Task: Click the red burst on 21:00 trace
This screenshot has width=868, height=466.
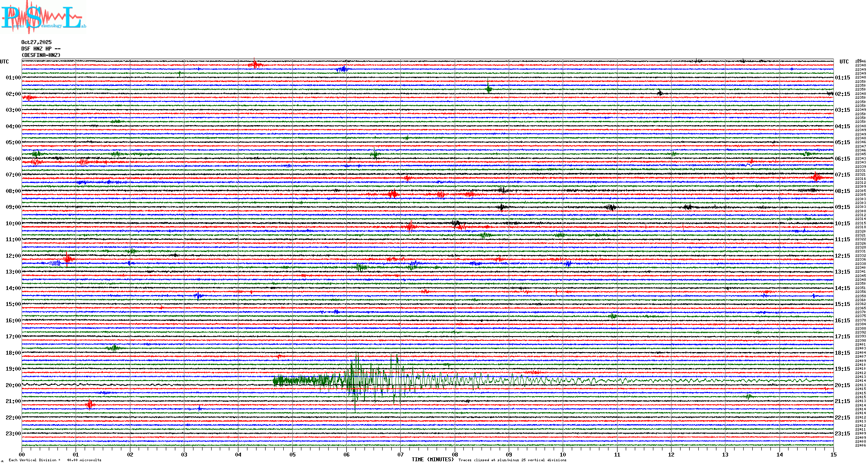Action: 89,404
